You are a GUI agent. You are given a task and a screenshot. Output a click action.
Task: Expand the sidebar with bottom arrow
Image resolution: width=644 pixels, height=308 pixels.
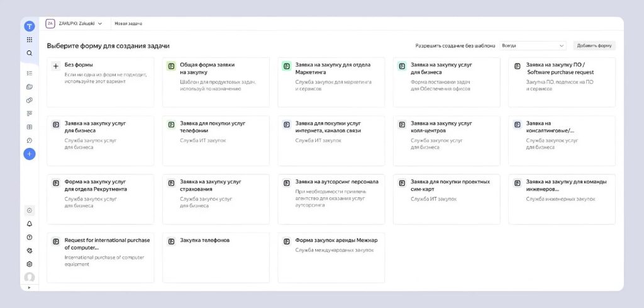click(30, 287)
